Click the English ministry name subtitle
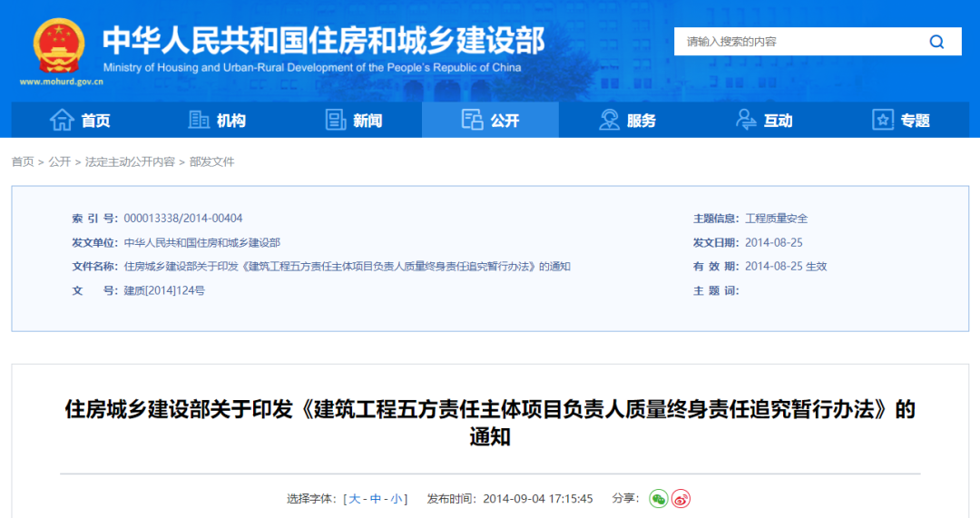This screenshot has width=980, height=518. [312, 67]
